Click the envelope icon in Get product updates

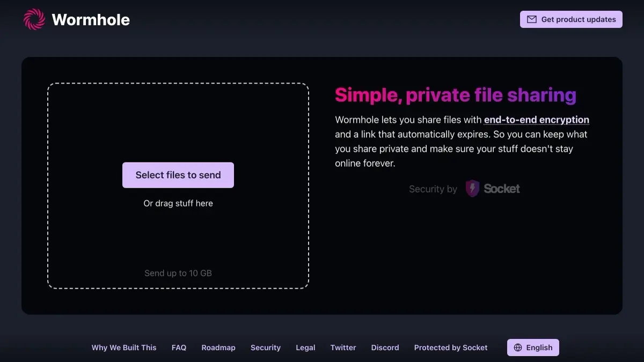click(532, 19)
